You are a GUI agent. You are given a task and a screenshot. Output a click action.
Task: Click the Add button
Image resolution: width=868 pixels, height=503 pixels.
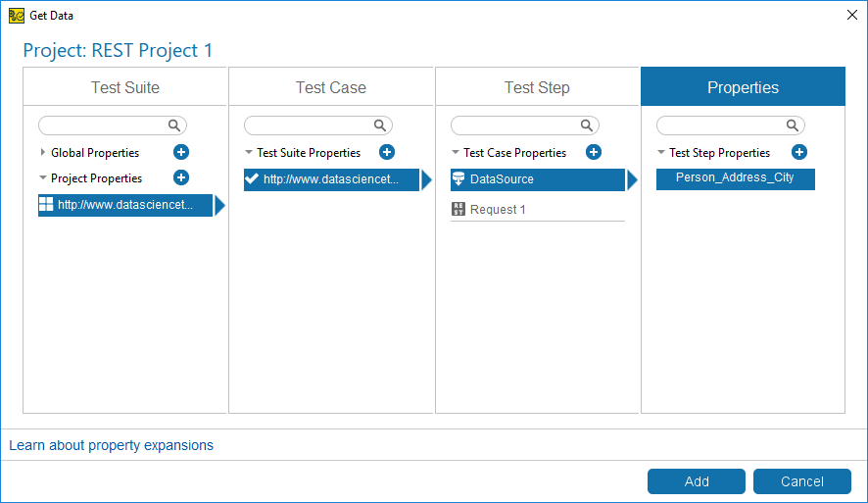click(697, 481)
